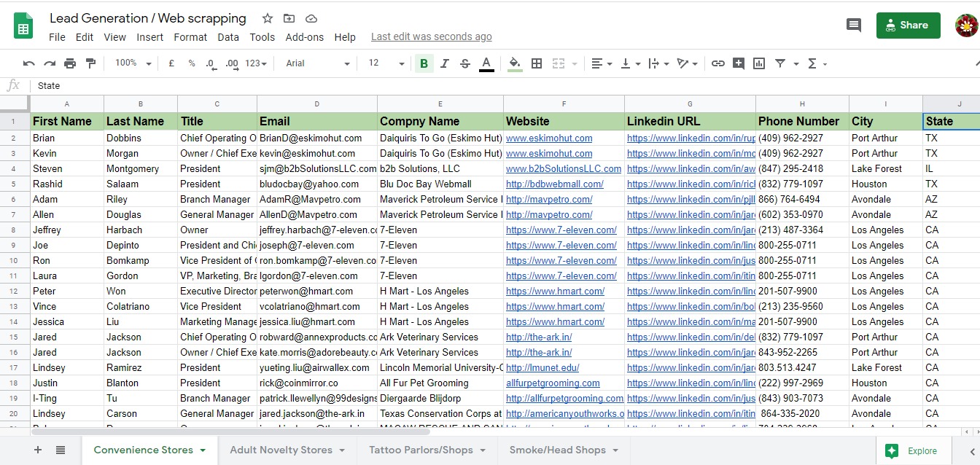Open the horizontal align dropdown
980x465 pixels.
602,63
